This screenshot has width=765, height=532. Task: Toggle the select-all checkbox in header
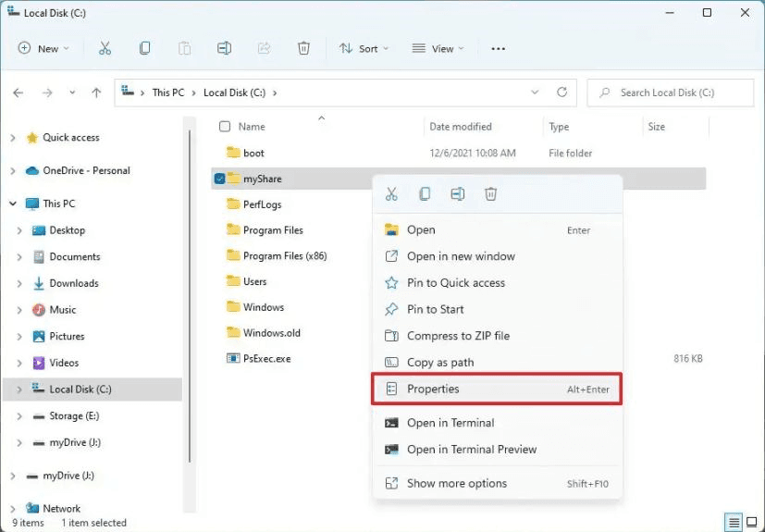[x=224, y=127]
